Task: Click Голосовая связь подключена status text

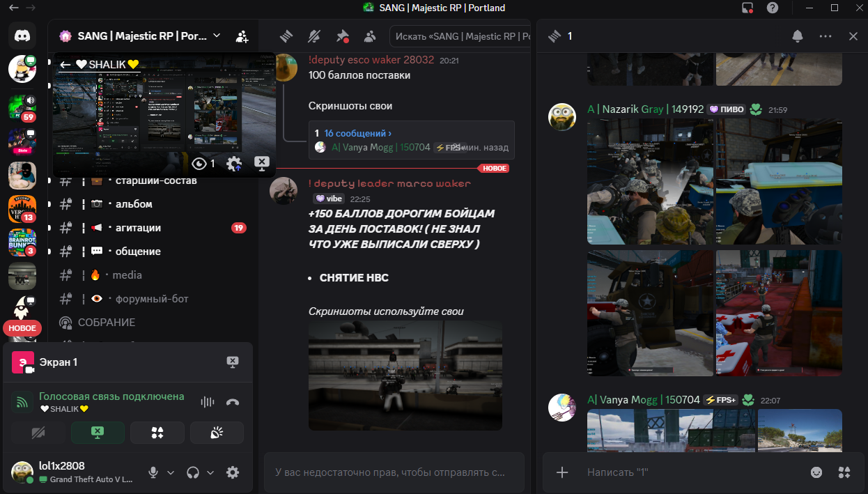Action: click(x=111, y=396)
